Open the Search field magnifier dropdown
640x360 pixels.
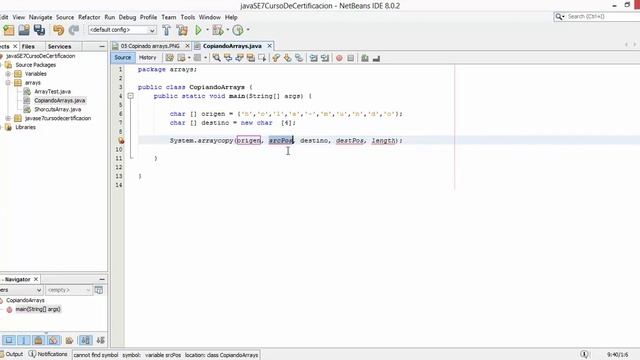pos(560,17)
